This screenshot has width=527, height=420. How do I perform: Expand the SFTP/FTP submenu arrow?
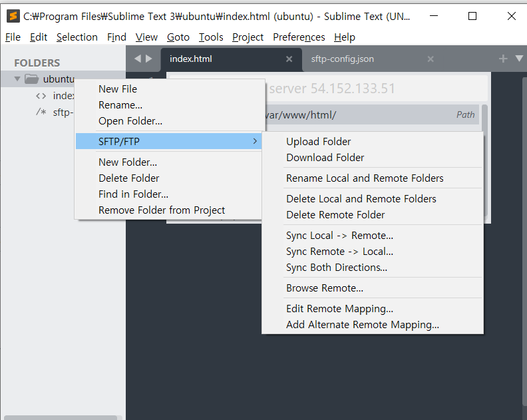255,141
